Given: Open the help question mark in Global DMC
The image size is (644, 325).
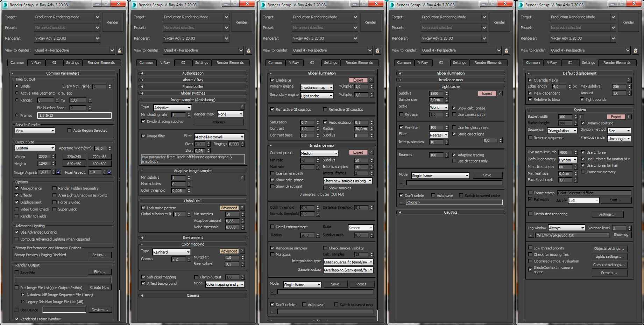Looking at the screenshot, I should [x=242, y=208].
